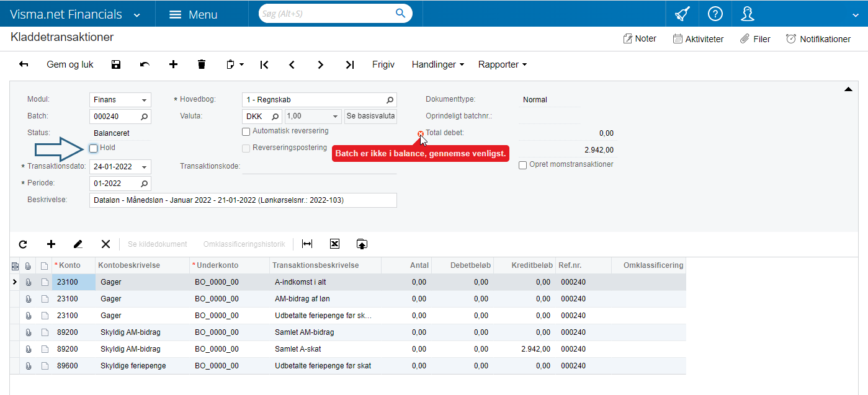This screenshot has width=868, height=395.
Task: Open the Rapporter menu
Action: coord(502,64)
